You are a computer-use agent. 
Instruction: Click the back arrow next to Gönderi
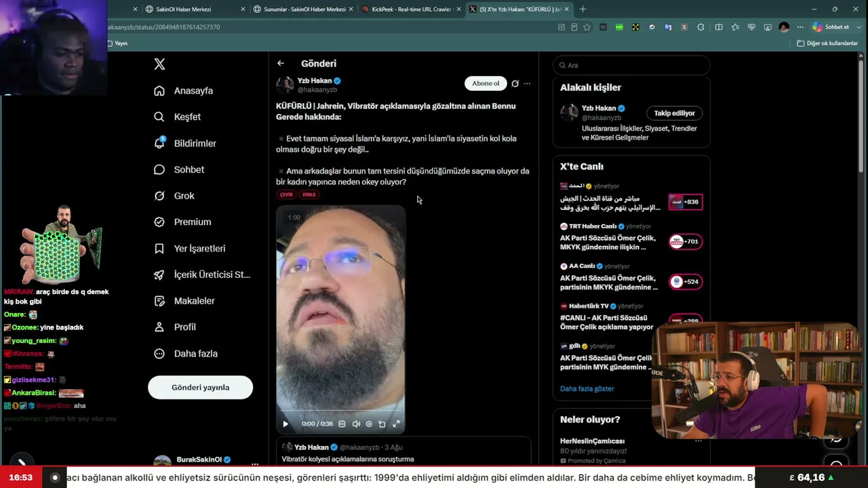pos(281,63)
